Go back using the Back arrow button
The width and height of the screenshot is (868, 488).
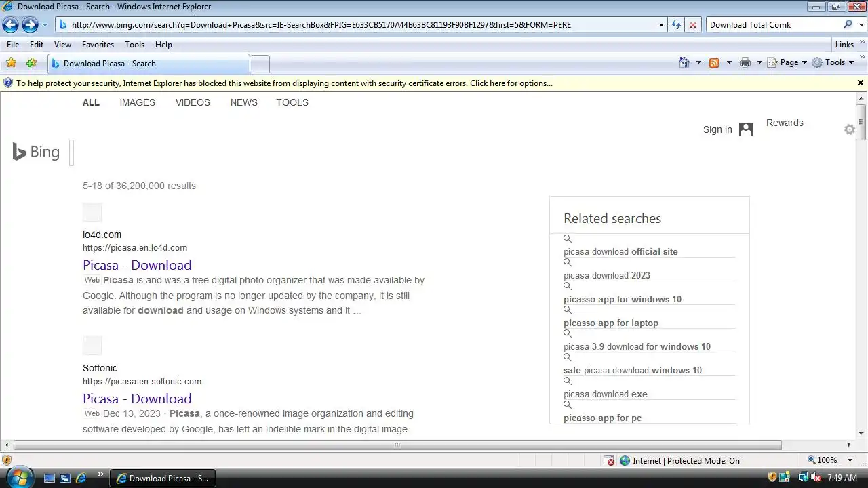pyautogui.click(x=10, y=25)
